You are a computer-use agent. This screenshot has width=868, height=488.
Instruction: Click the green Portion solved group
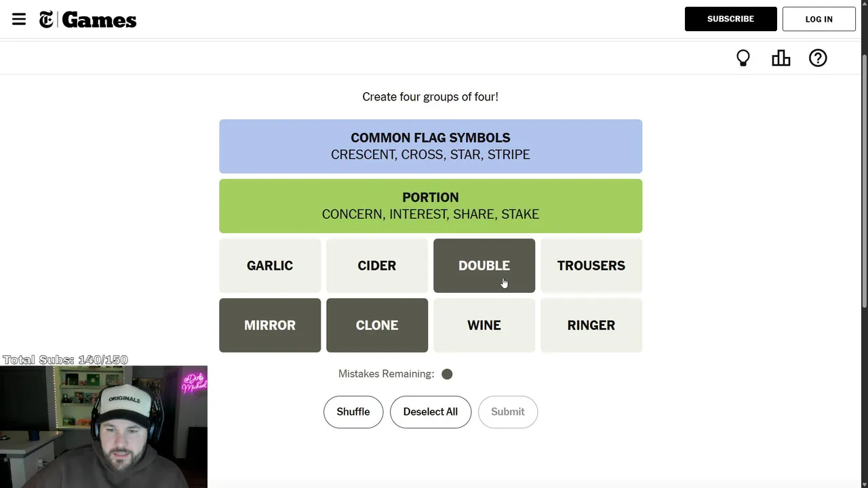click(431, 206)
